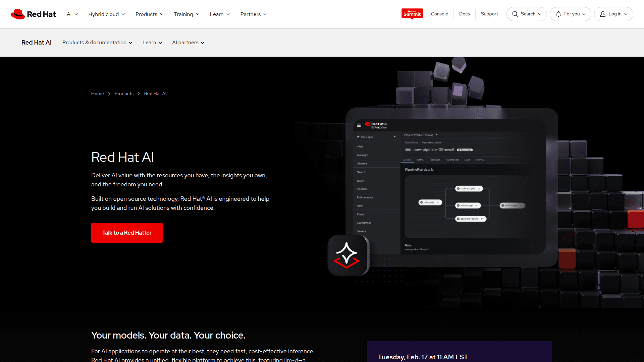644x362 pixels.
Task: Click Products in the breadcrumb trail
Action: (124, 94)
